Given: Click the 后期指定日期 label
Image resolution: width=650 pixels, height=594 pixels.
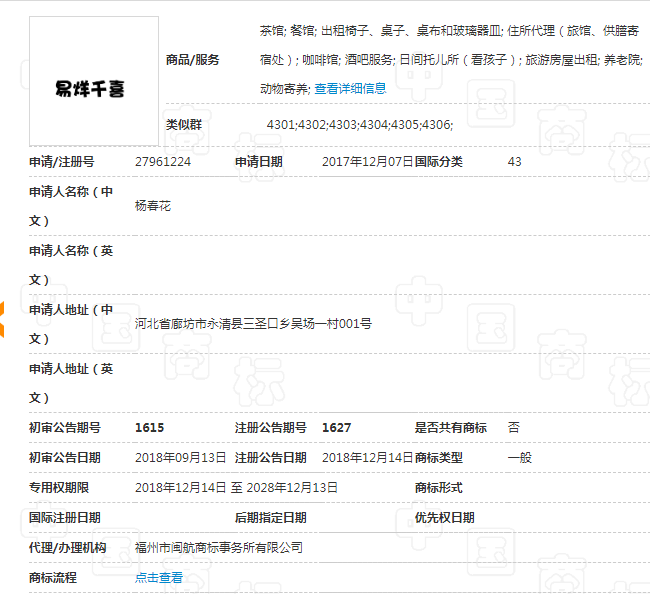Looking at the screenshot, I should click(x=271, y=518).
